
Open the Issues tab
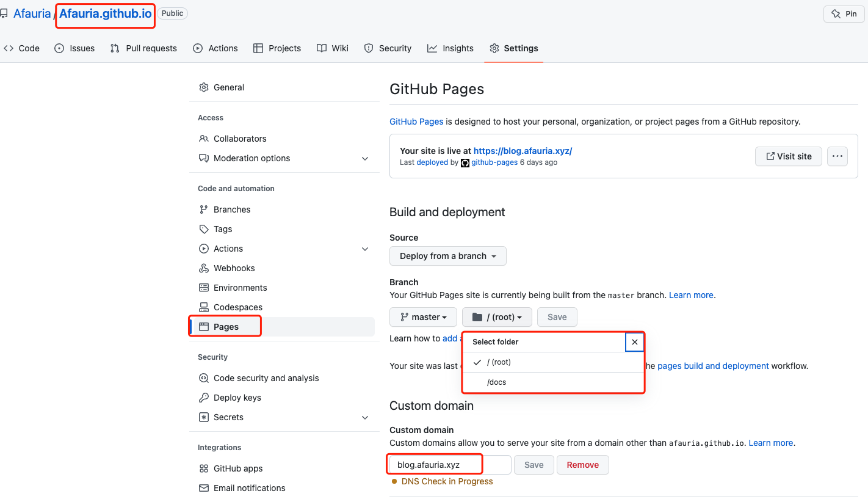pyautogui.click(x=74, y=48)
